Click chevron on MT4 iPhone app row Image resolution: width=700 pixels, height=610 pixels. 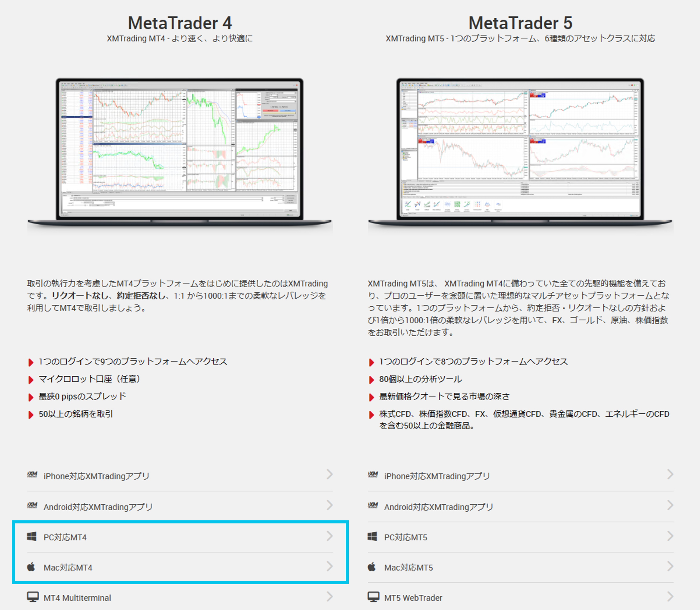click(329, 474)
